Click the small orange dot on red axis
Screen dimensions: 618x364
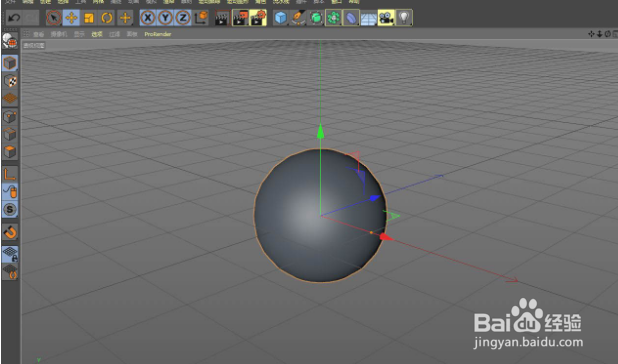click(371, 233)
